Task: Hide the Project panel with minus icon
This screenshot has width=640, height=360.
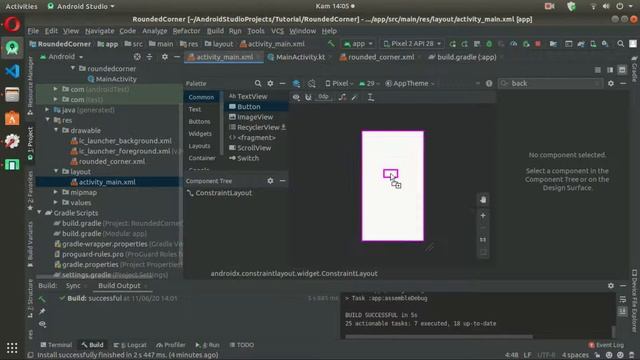Action: click(177, 57)
